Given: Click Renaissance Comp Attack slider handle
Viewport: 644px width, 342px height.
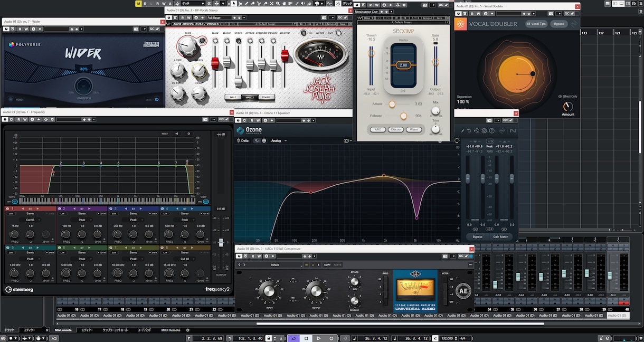Looking at the screenshot, I should coord(392,104).
